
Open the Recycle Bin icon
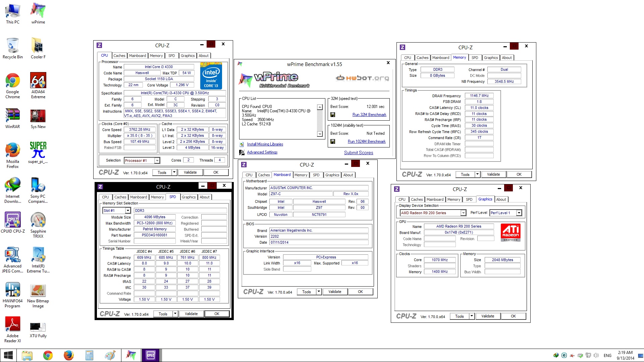coord(13,48)
